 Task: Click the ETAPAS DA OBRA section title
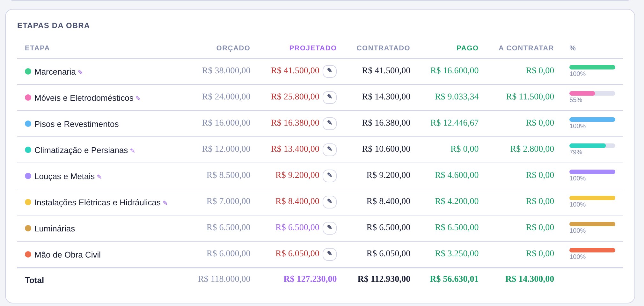click(x=53, y=25)
